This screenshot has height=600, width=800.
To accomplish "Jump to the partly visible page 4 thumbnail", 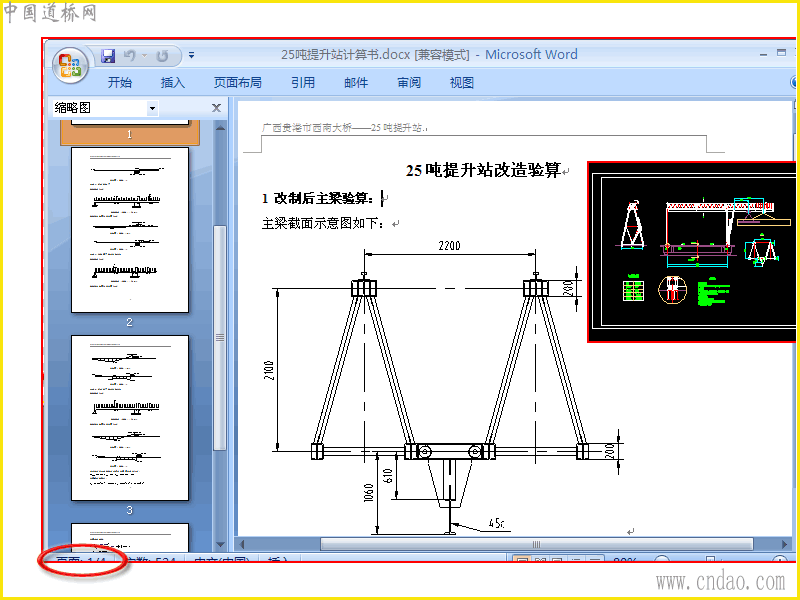I will [130, 537].
